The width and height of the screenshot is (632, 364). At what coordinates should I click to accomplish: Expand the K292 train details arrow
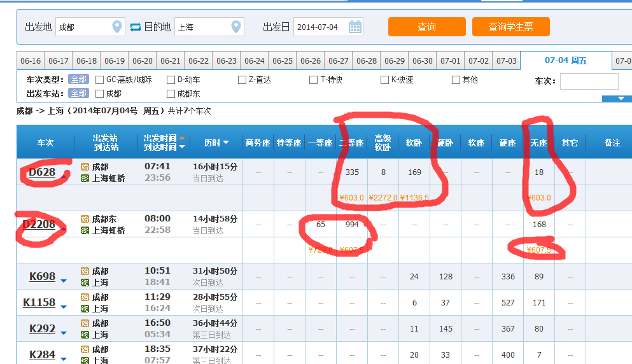(64, 333)
